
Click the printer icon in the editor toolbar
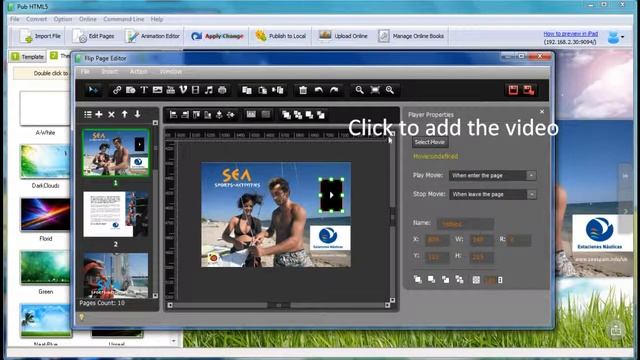click(x=222, y=90)
